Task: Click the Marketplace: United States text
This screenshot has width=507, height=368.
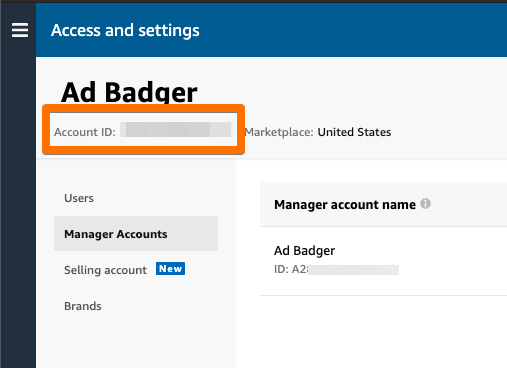Action: tap(318, 132)
